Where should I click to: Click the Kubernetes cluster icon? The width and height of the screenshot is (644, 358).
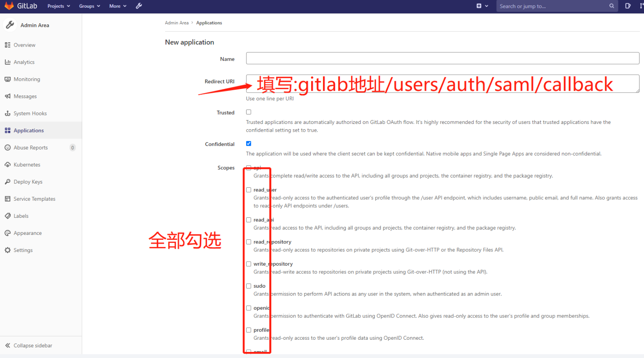(8, 165)
